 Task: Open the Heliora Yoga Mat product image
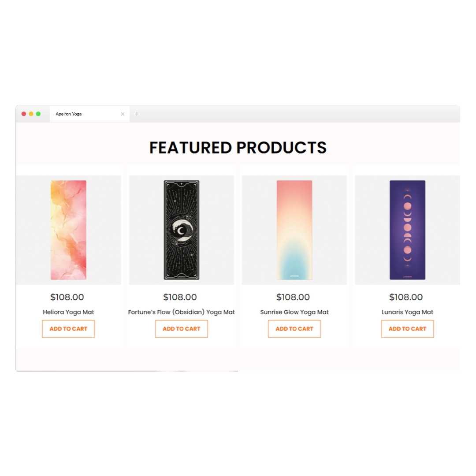(x=68, y=230)
